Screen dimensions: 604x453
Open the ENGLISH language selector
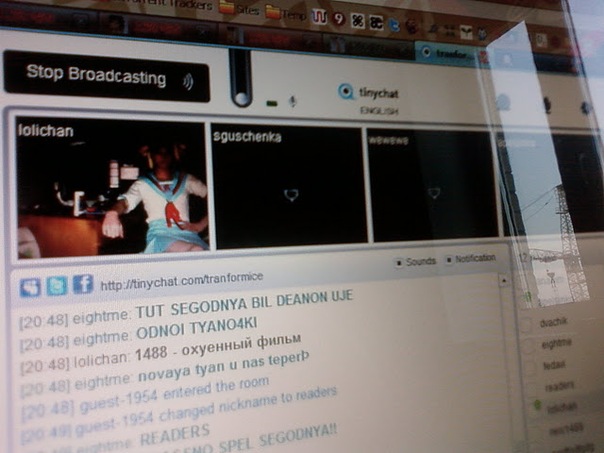point(379,111)
